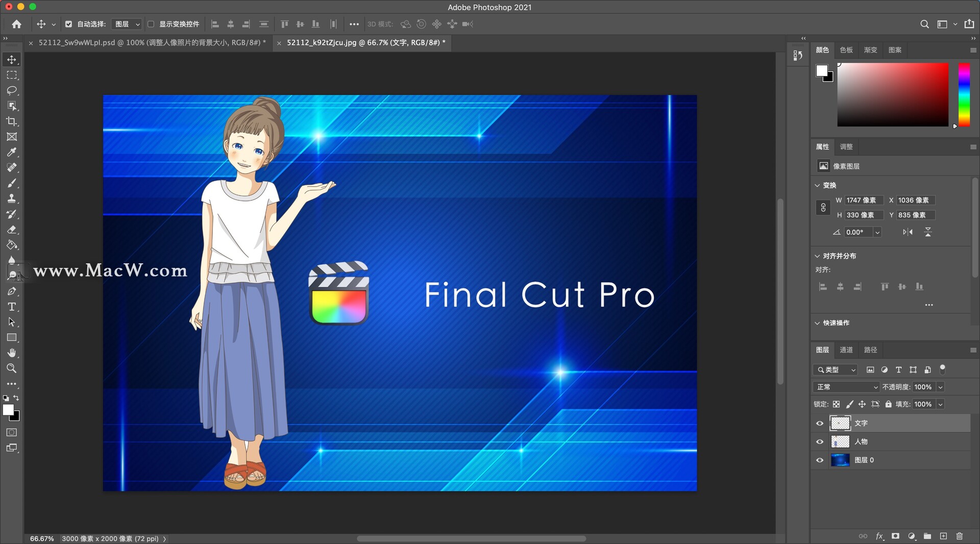980x544 pixels.
Task: Click the add layer style fx icon
Action: pos(879,536)
